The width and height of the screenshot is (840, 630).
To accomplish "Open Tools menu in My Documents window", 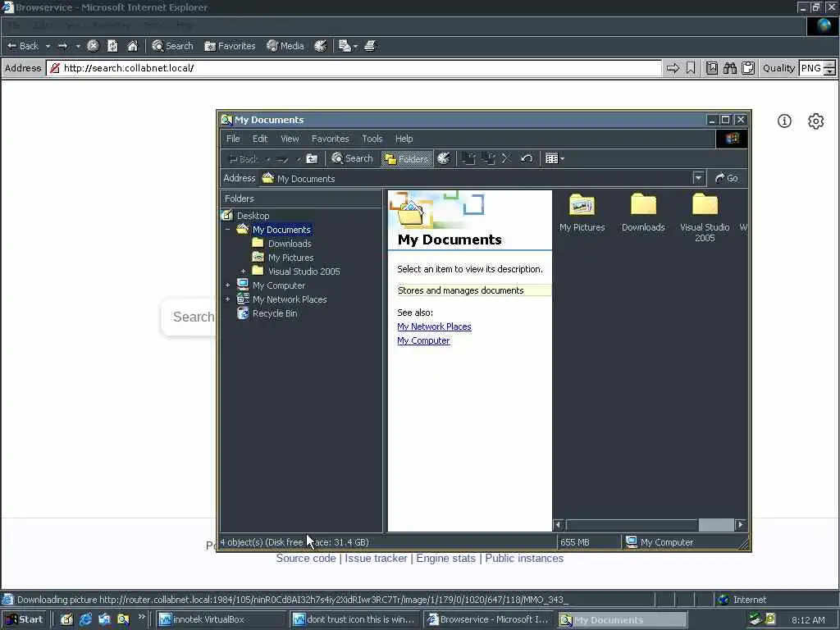I will pyautogui.click(x=372, y=139).
